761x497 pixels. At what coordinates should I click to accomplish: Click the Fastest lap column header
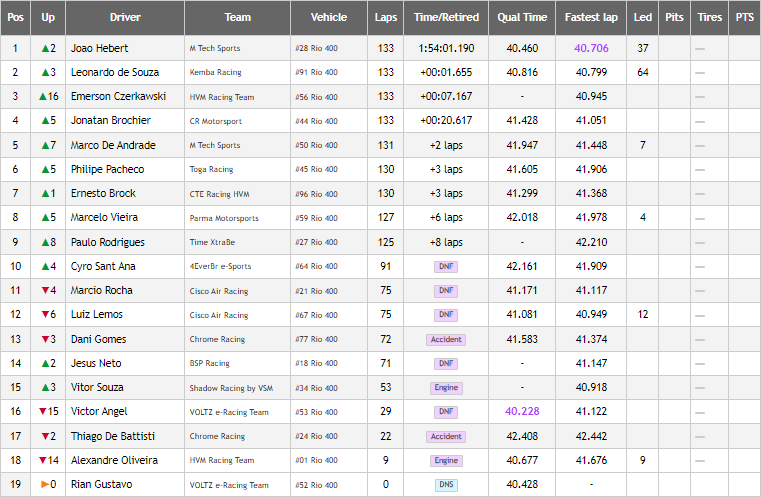tap(592, 17)
